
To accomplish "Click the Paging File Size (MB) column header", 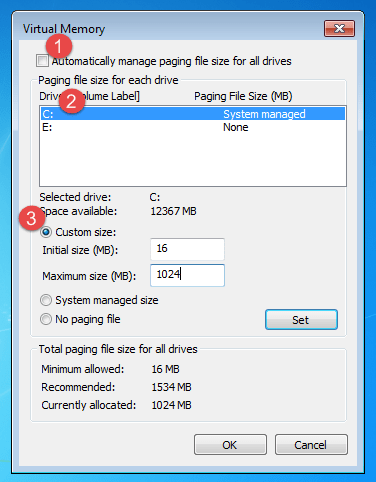I will (x=243, y=96).
